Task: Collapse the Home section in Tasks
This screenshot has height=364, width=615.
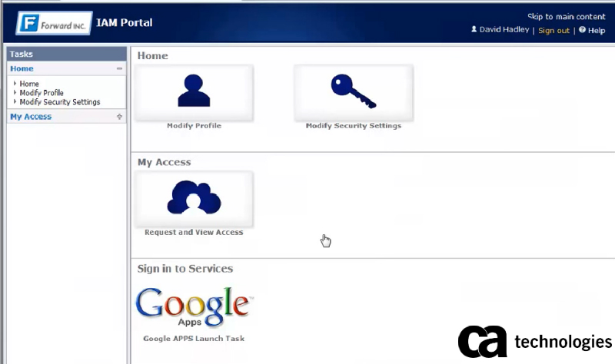Action: (x=119, y=69)
